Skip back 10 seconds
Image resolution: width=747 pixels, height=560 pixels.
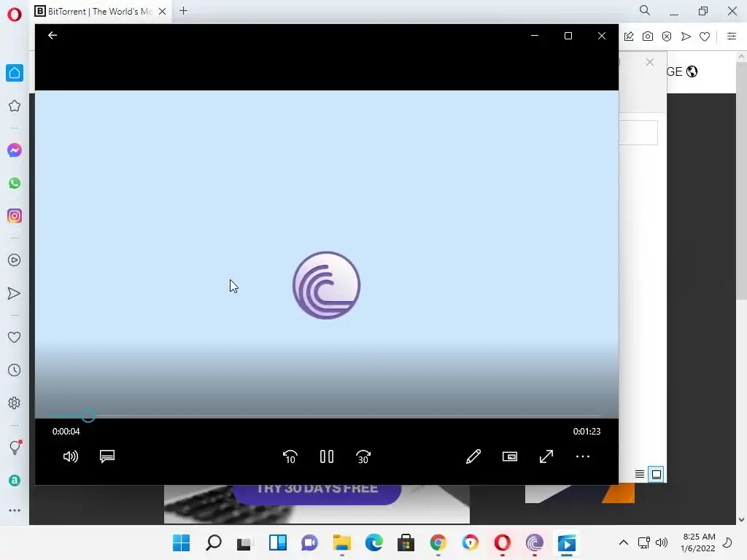point(290,456)
